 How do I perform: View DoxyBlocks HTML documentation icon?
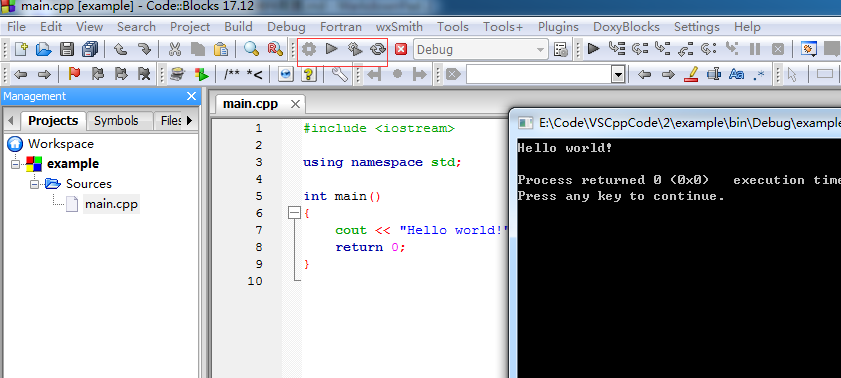click(x=286, y=74)
